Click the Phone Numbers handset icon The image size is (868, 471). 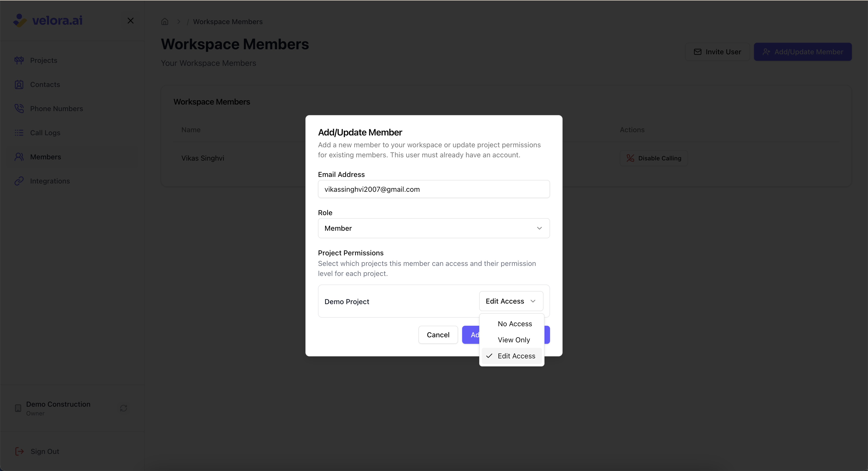19,109
